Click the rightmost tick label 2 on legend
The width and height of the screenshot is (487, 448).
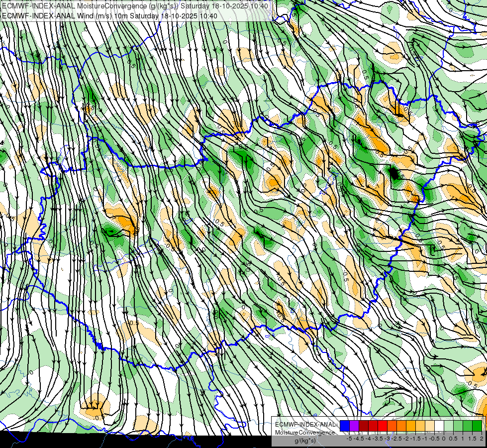(482, 439)
